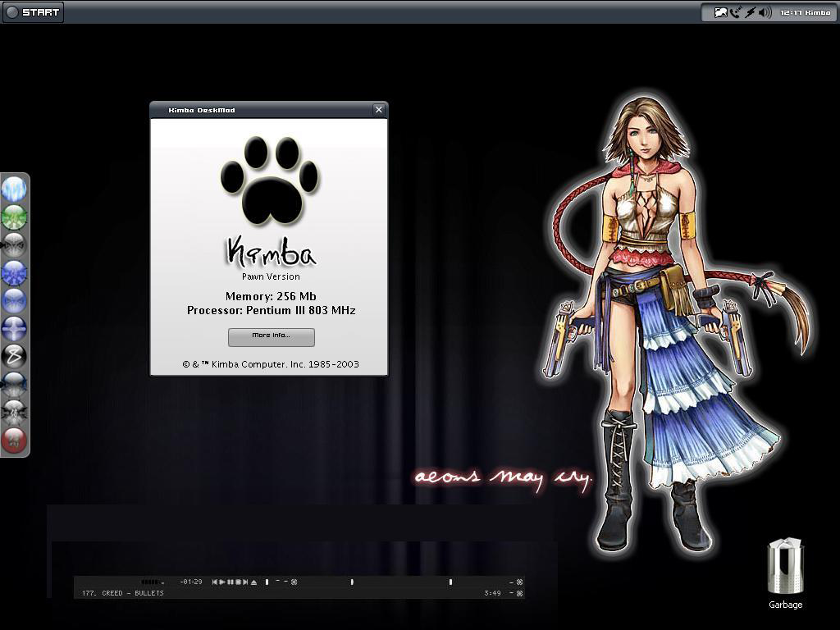Image resolution: width=840 pixels, height=630 pixels.
Task: Click the Memory: 256 Mb text
Action: tap(271, 296)
